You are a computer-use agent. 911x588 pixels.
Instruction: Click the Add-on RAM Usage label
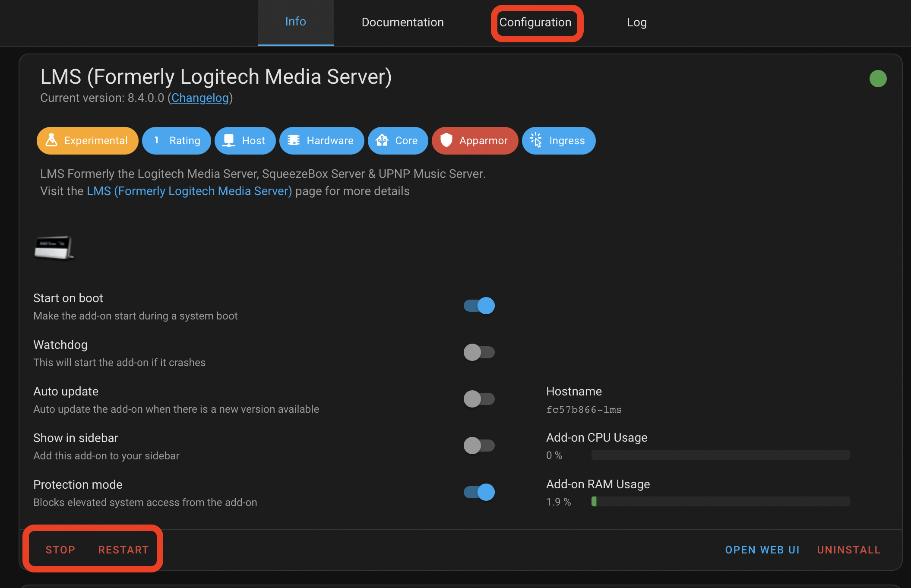[x=598, y=484]
